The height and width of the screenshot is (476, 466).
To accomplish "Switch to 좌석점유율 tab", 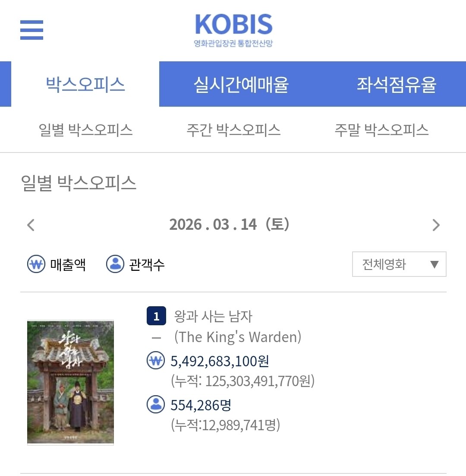I will (x=396, y=84).
